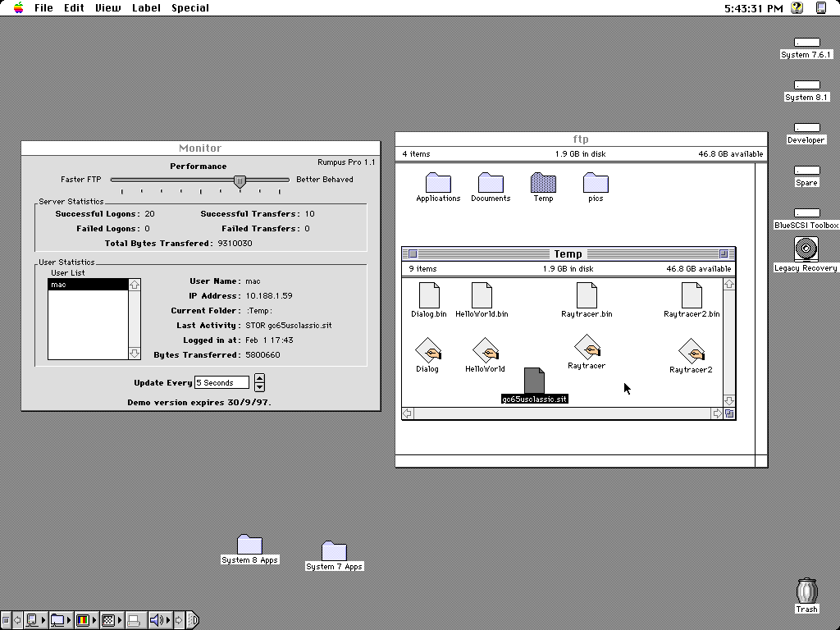Select the Applications folder in the ftp window

(x=437, y=184)
